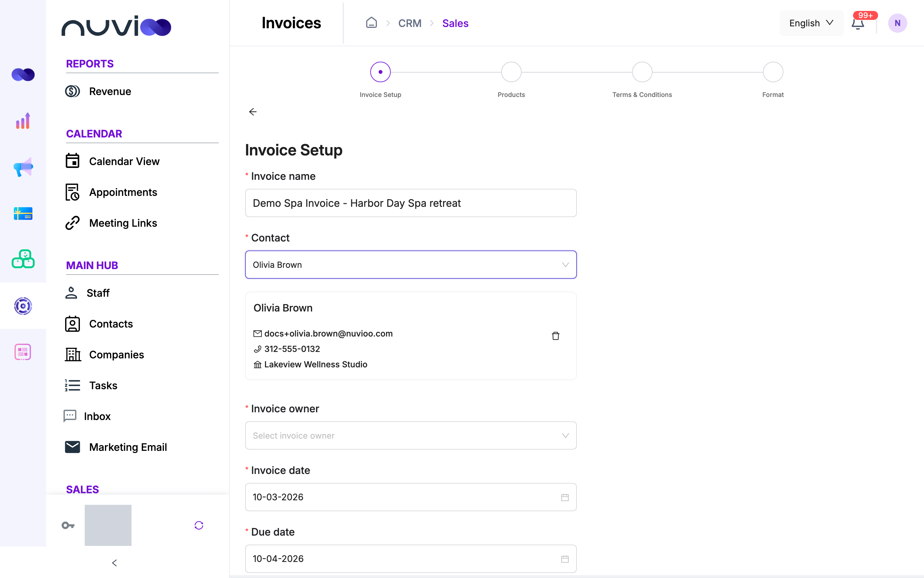
Task: Open the gift card sidebar icon
Action: [23, 213]
